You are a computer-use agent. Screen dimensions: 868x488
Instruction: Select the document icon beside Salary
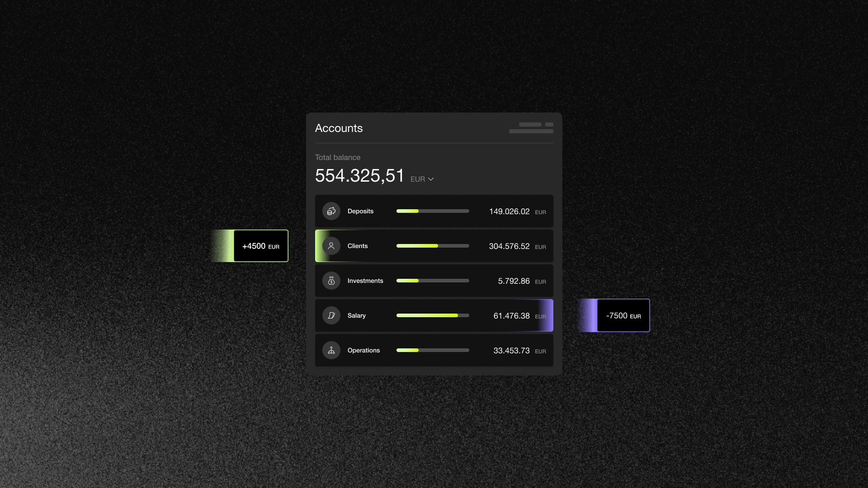[x=331, y=315]
